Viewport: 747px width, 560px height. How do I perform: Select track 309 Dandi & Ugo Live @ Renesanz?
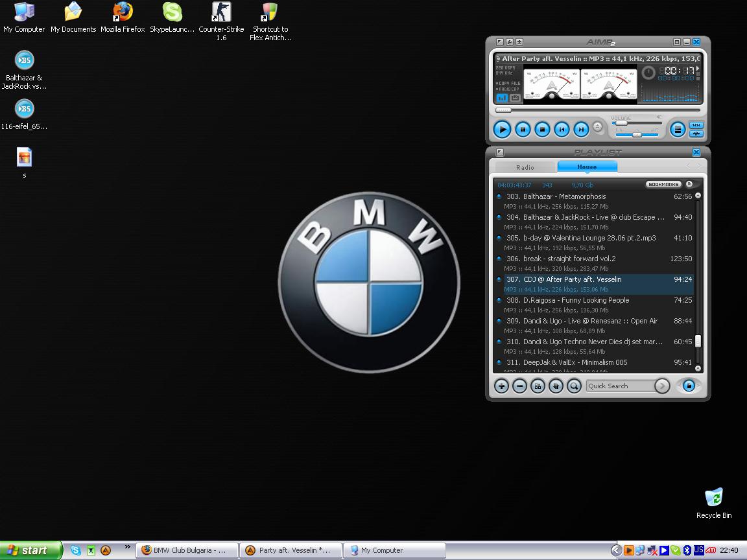coord(595,326)
